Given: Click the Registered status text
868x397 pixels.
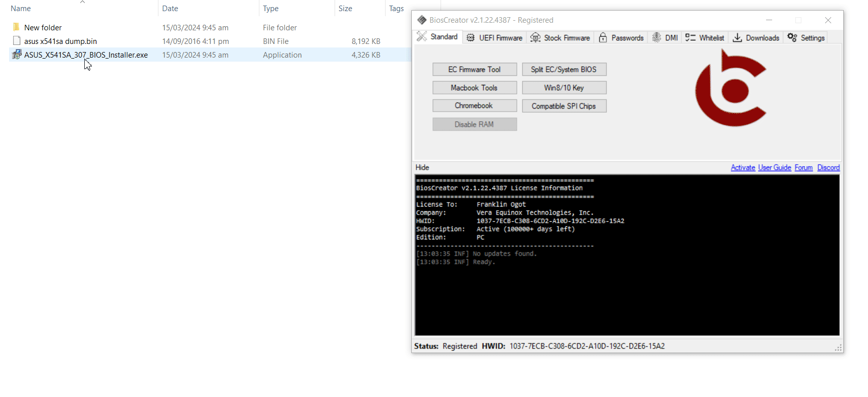Looking at the screenshot, I should point(460,346).
